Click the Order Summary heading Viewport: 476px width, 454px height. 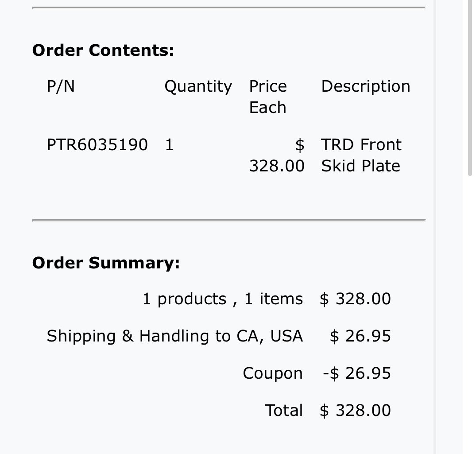point(106,263)
